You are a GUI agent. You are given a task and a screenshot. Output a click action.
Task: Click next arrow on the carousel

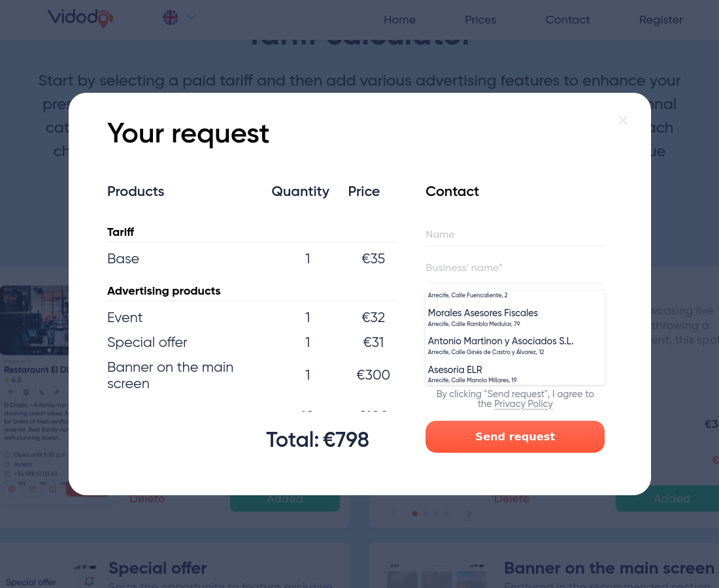(x=469, y=514)
